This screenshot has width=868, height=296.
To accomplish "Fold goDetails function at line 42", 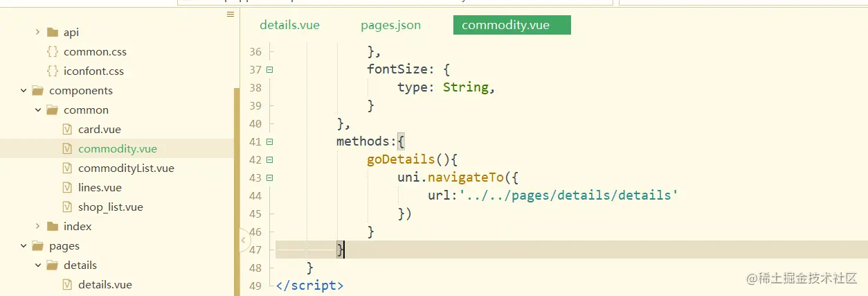I will pyautogui.click(x=269, y=159).
